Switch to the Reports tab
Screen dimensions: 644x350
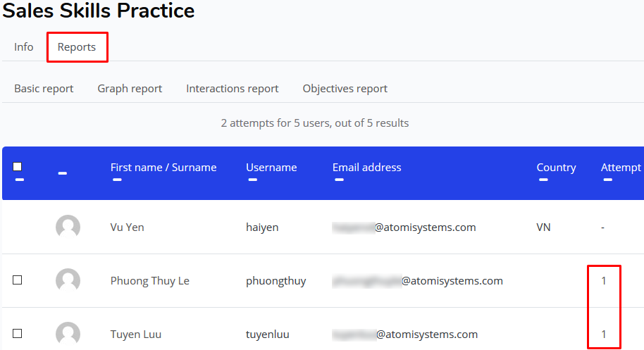(x=77, y=47)
